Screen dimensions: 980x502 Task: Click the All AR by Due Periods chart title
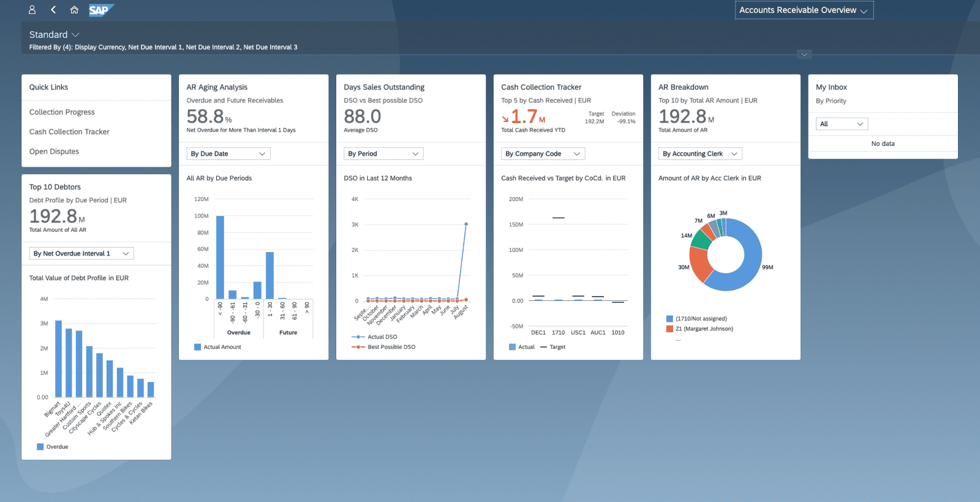point(219,178)
